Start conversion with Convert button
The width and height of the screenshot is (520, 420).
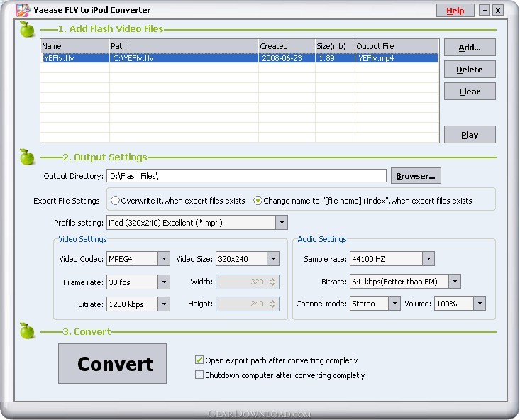pyautogui.click(x=112, y=364)
